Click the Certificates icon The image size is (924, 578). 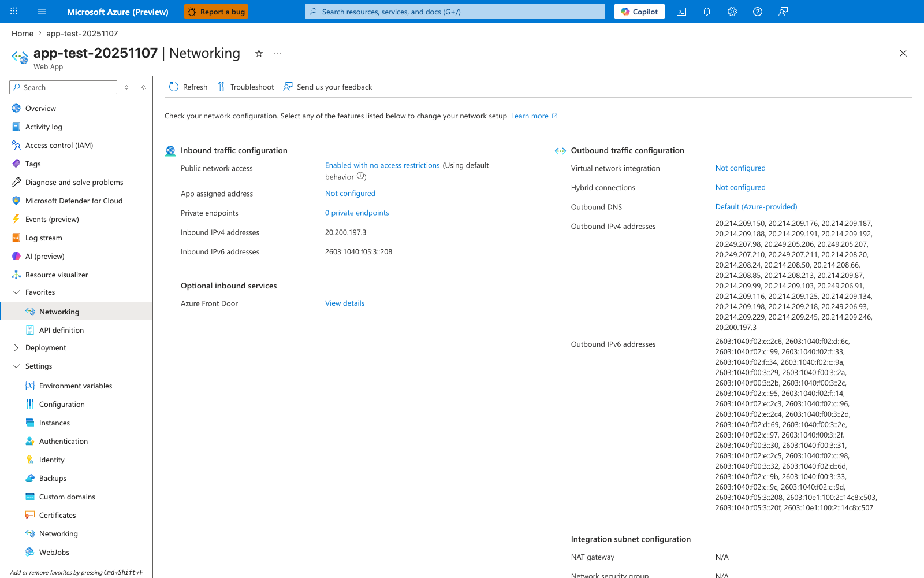click(30, 515)
